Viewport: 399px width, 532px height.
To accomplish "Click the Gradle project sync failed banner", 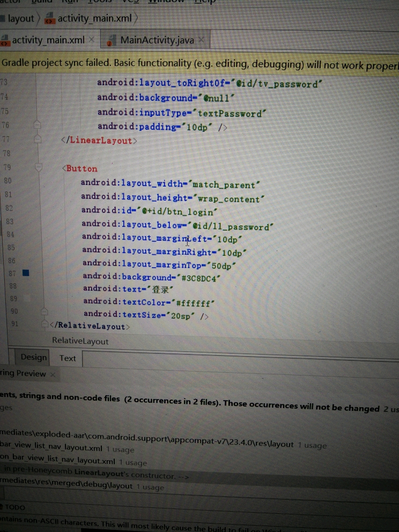I will coord(199,64).
